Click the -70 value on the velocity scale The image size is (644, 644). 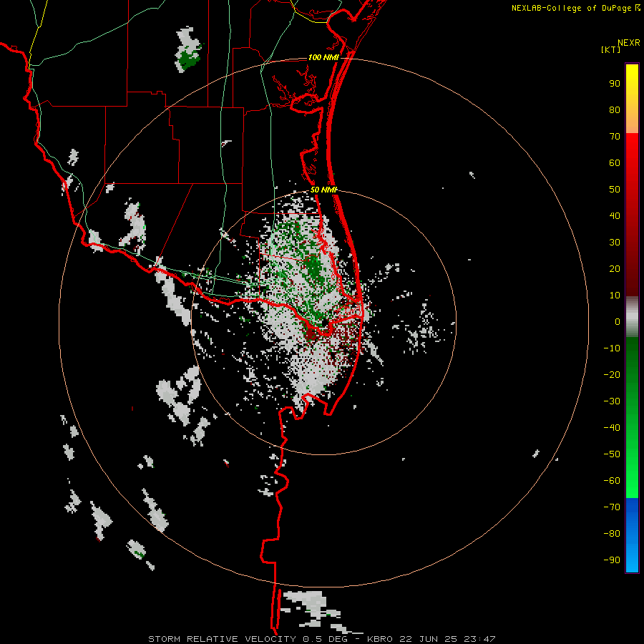[612, 507]
